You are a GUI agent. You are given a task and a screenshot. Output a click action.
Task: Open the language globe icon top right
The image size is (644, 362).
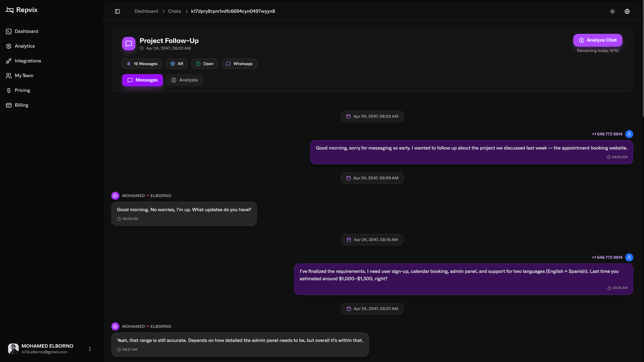(x=627, y=11)
